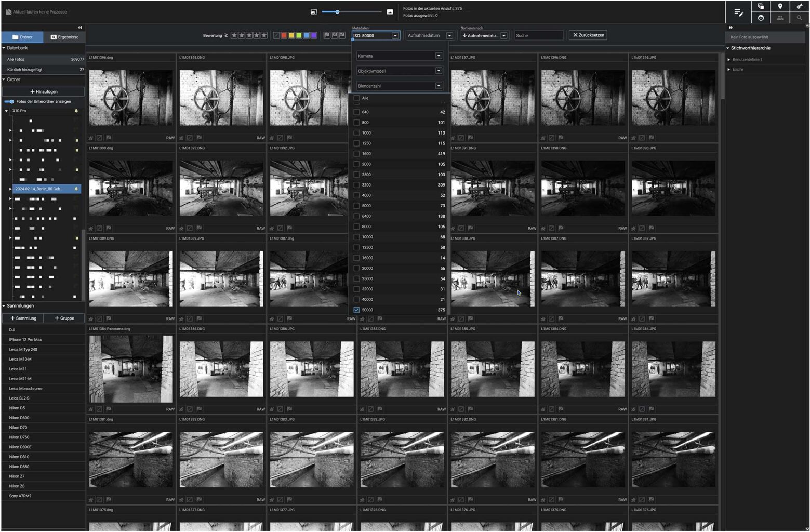Open the Kamera dropdown

click(x=399, y=56)
